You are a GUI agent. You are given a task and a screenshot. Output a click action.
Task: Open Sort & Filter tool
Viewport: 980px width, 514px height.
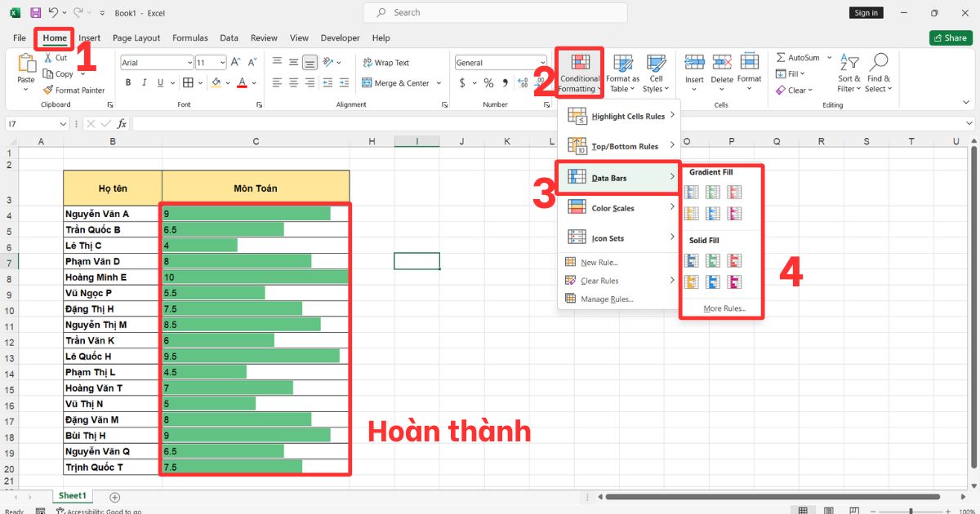(849, 73)
